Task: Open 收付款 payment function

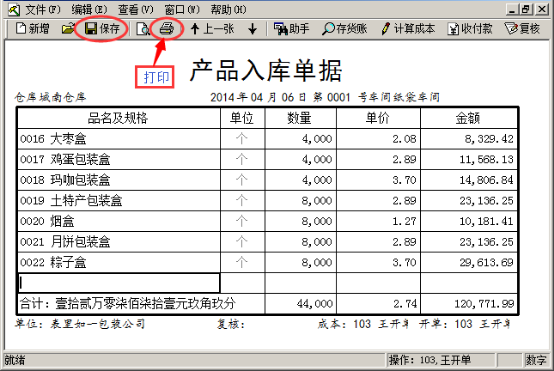Action: point(470,29)
